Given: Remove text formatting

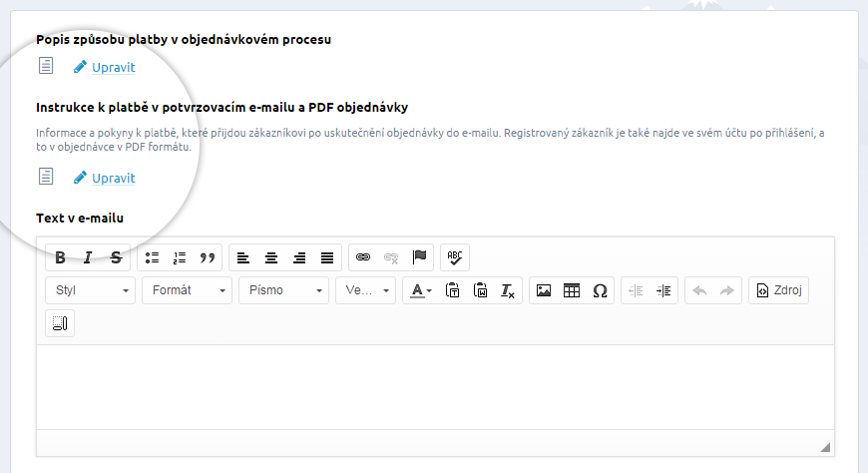Looking at the screenshot, I should (508, 290).
